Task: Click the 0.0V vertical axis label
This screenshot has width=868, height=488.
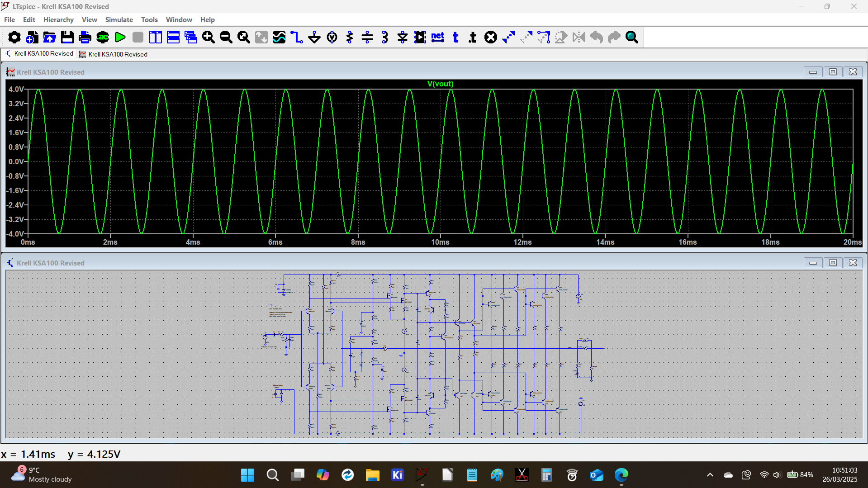Action: coord(16,162)
